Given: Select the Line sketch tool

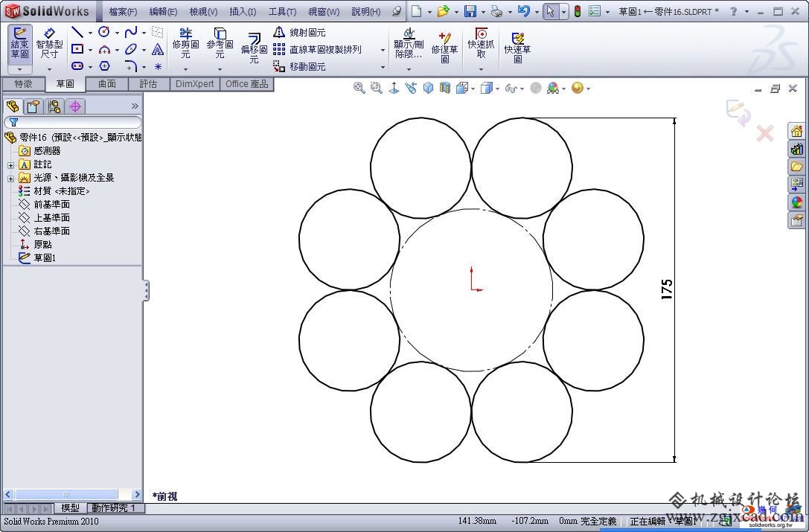Looking at the screenshot, I should pos(77,33).
